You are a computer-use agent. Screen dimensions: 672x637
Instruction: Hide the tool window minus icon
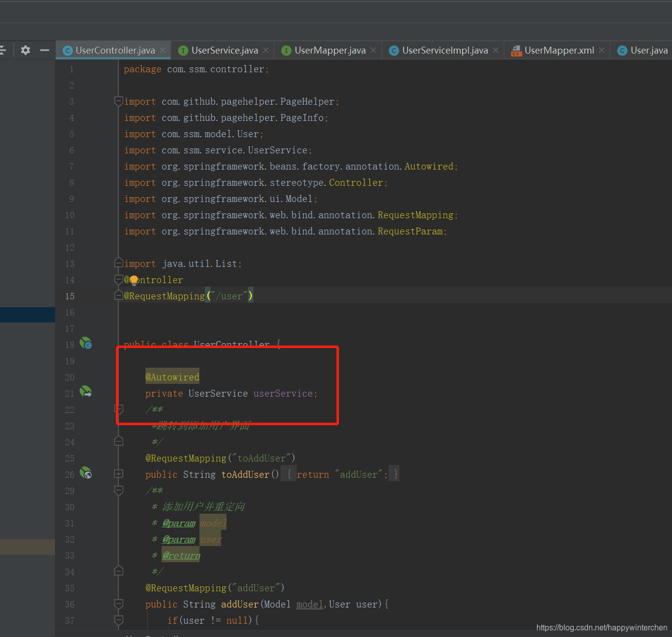click(45, 50)
